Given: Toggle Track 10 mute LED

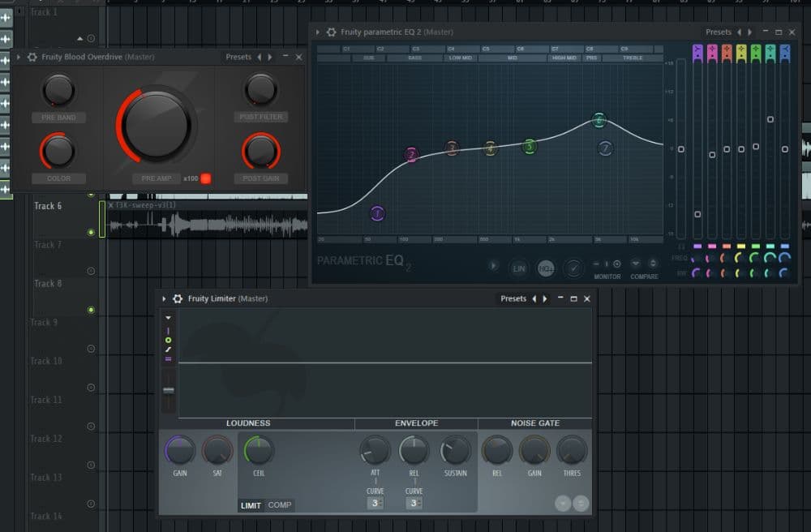Looking at the screenshot, I should [x=91, y=387].
